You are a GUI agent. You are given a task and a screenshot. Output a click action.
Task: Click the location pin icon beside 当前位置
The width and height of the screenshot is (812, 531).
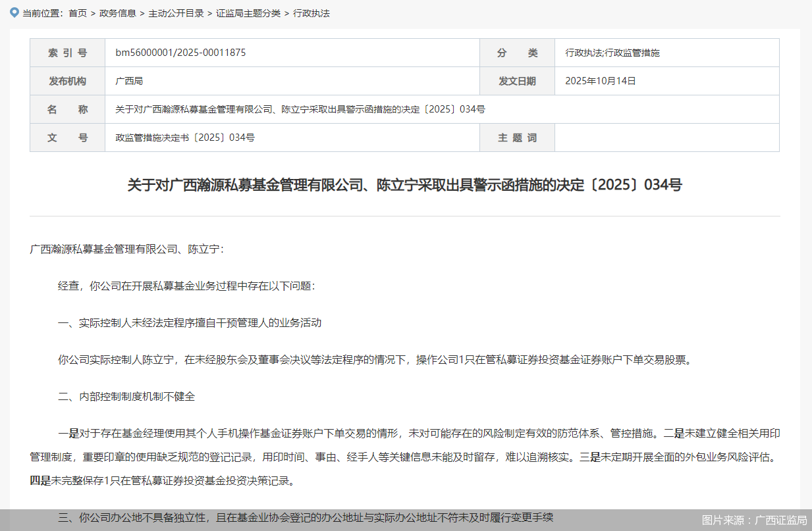[14, 12]
